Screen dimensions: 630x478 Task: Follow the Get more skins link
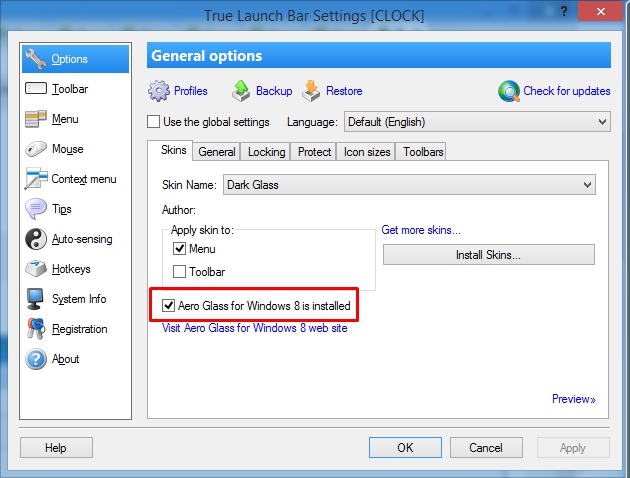point(421,230)
